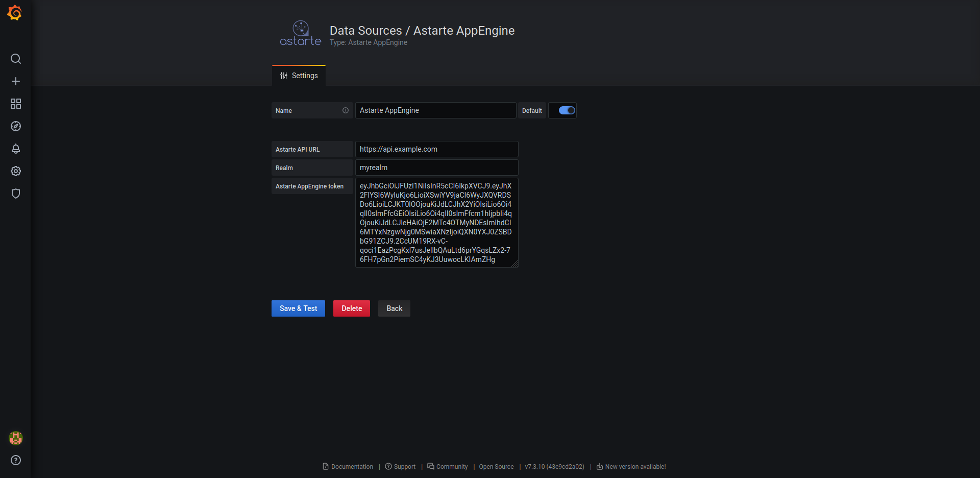Open the Dashboards sidebar icon
The image size is (980, 478).
pos(16,103)
